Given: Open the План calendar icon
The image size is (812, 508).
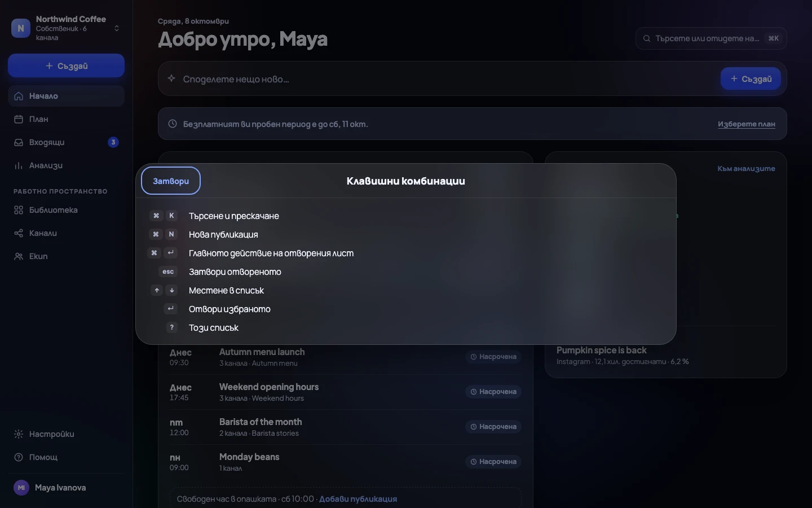Looking at the screenshot, I should pyautogui.click(x=19, y=119).
